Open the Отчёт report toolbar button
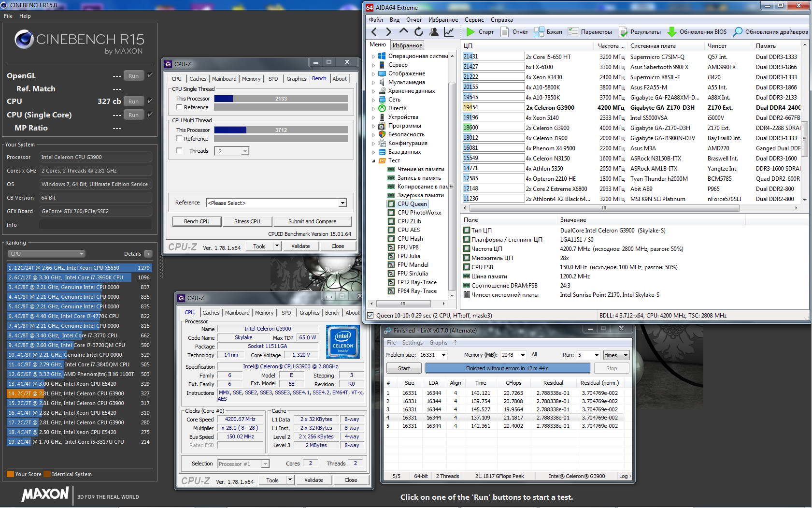The height and width of the screenshot is (508, 812). pos(514,32)
